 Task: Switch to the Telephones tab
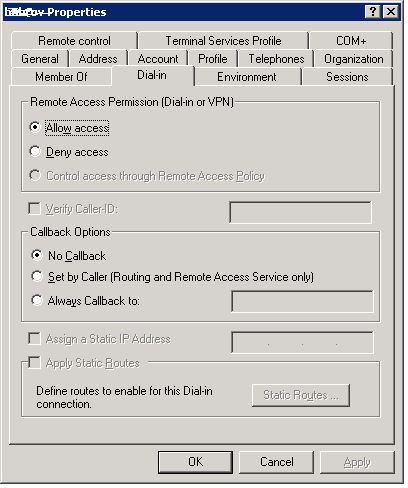pos(276,59)
